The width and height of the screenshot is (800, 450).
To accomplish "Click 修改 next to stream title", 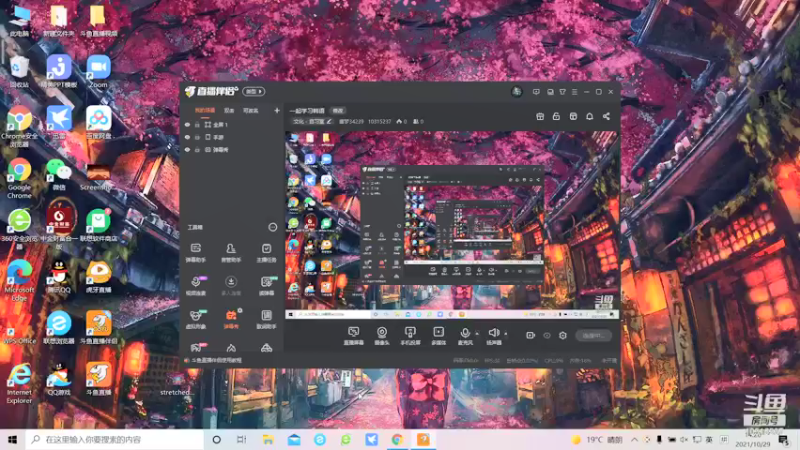I will point(338,110).
